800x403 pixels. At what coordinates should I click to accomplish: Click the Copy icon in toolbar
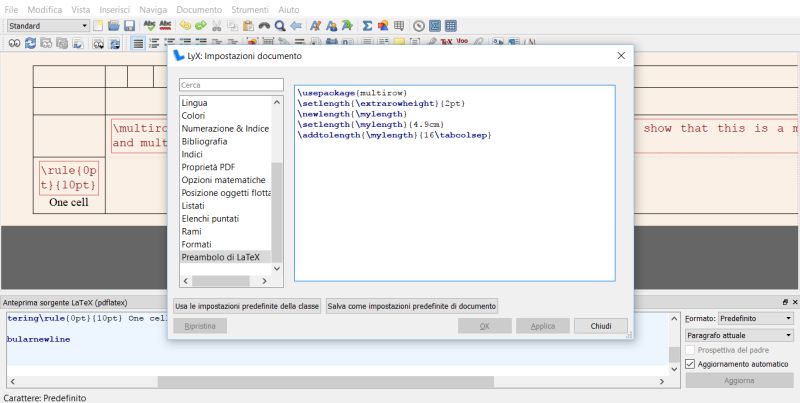click(232, 26)
